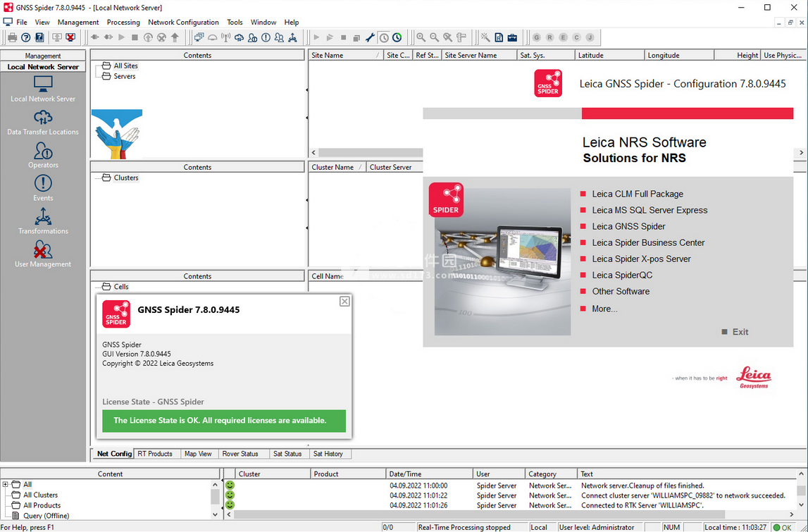Click the Leica Spider Business Center link
This screenshot has width=808, height=532.
pyautogui.click(x=648, y=243)
